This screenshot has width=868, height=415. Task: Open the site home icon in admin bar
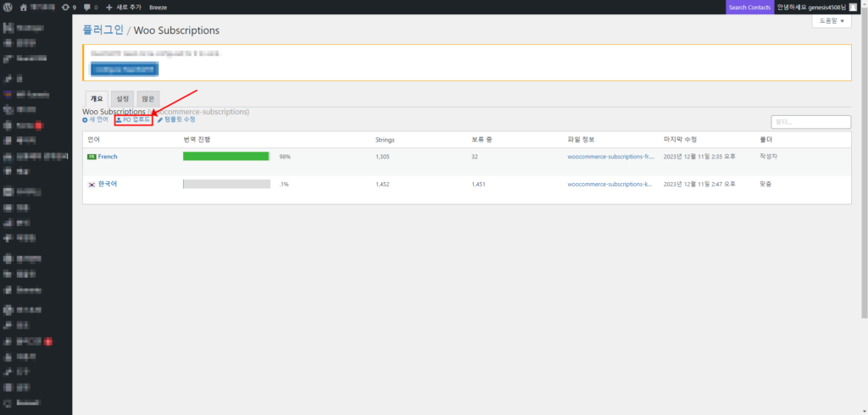[x=23, y=7]
